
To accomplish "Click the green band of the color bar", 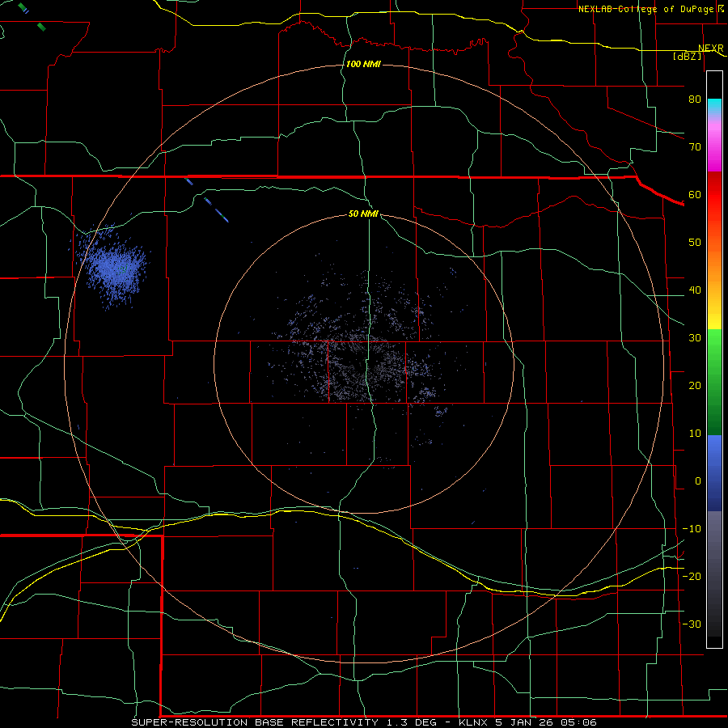I will [714, 383].
